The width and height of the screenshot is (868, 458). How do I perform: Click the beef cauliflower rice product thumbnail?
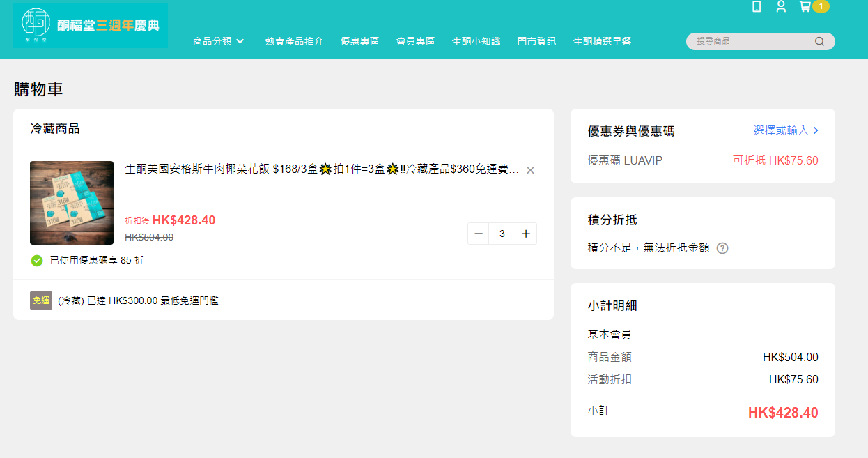(72, 203)
